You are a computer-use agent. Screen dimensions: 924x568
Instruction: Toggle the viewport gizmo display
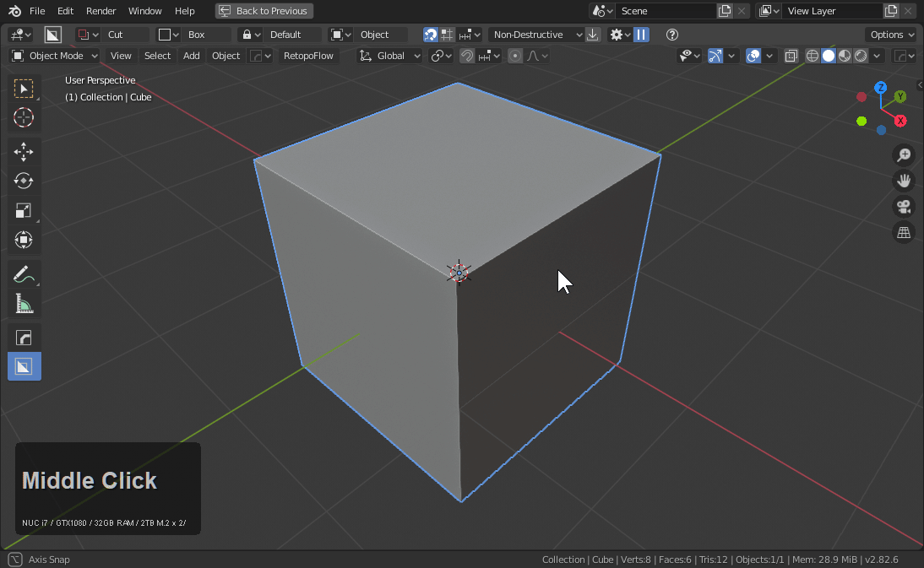tap(715, 56)
